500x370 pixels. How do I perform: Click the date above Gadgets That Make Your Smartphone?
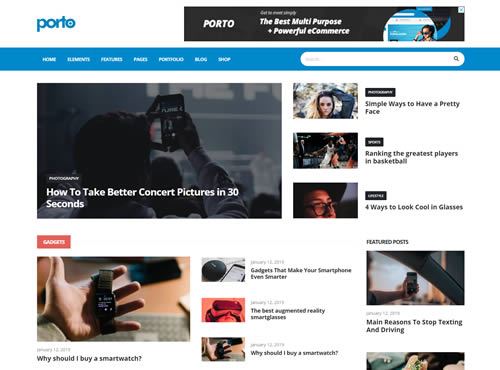point(267,262)
